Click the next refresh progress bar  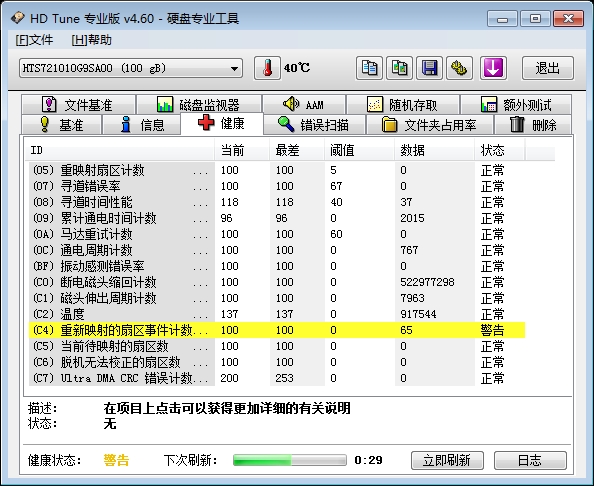pos(290,460)
